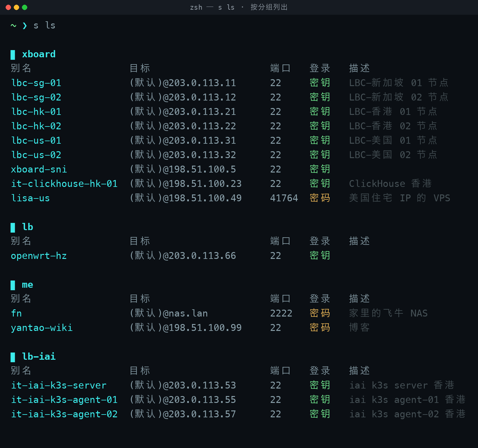Click alias lbc-us-02
This screenshot has height=448, width=478.
[36, 155]
